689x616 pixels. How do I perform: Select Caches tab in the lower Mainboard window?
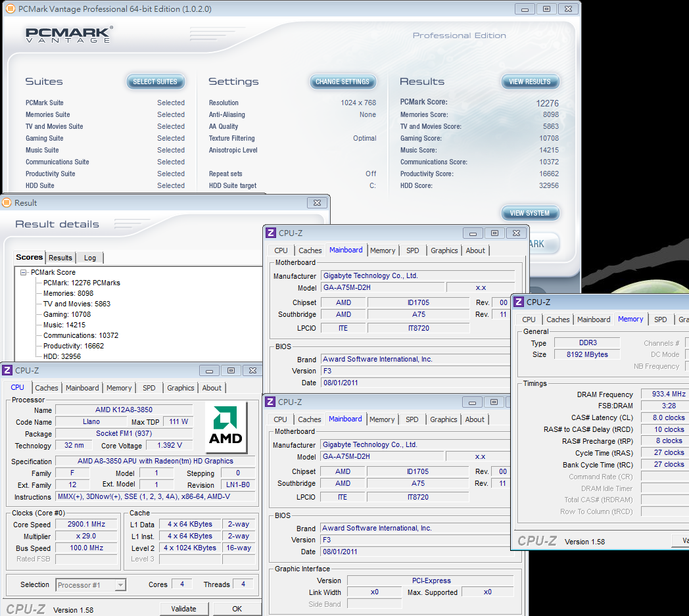pyautogui.click(x=310, y=419)
